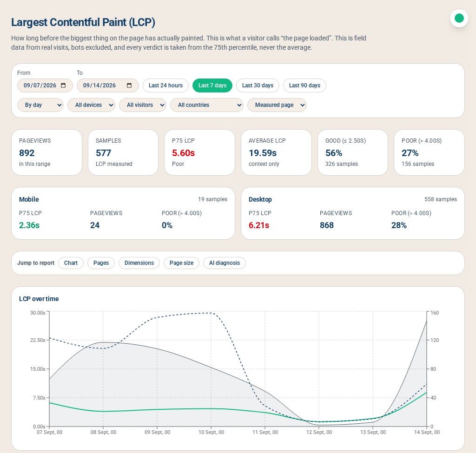Jump to the Page size report
The width and height of the screenshot is (476, 453).
click(x=181, y=263)
